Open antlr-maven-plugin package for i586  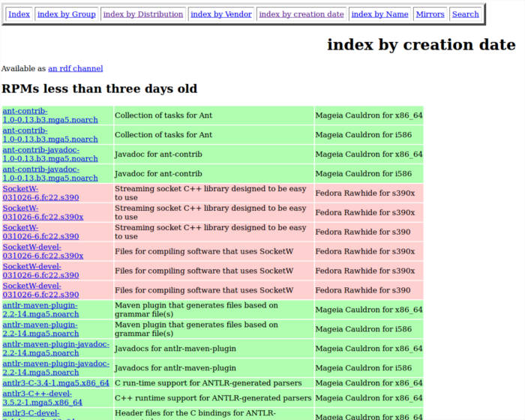[40, 329]
